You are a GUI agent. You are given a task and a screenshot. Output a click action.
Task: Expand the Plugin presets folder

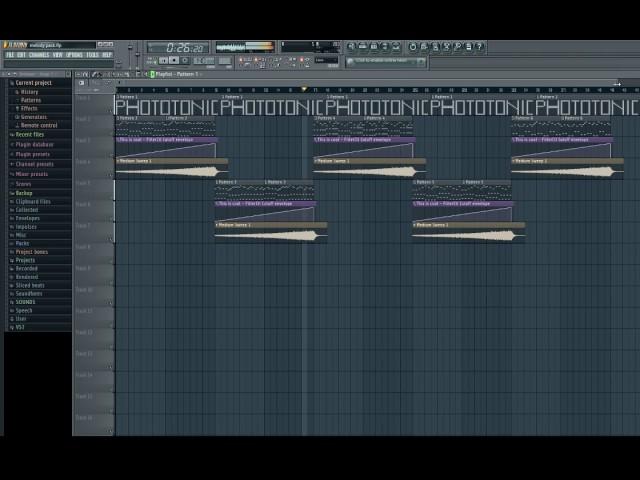click(x=32, y=154)
